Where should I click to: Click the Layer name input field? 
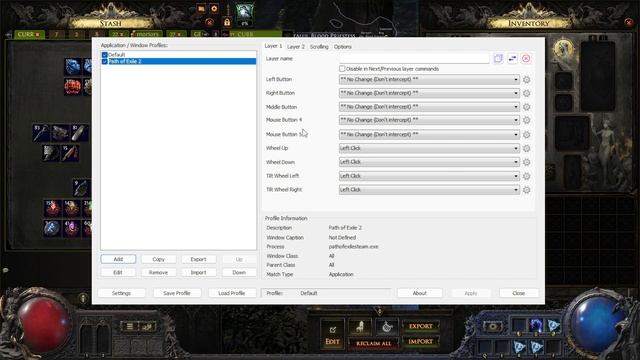click(x=414, y=59)
